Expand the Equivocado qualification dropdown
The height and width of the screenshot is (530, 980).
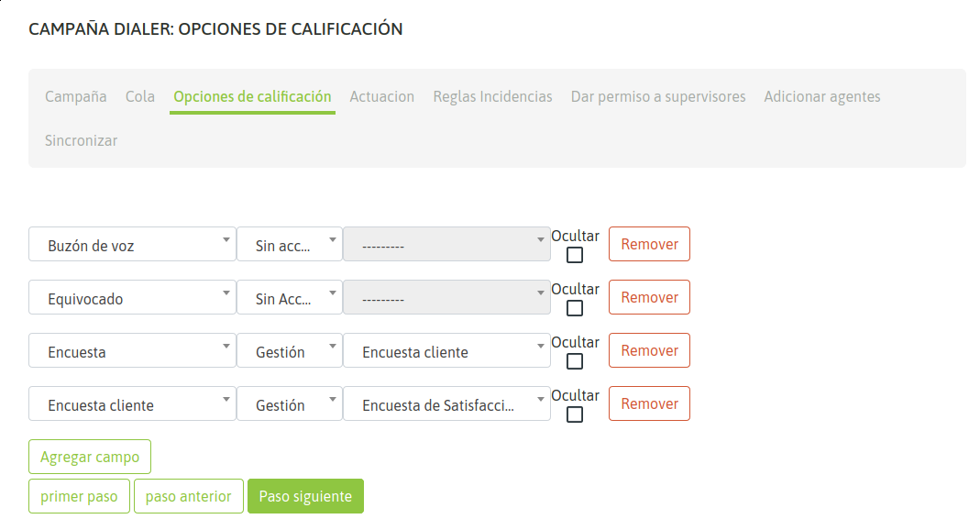132,298
